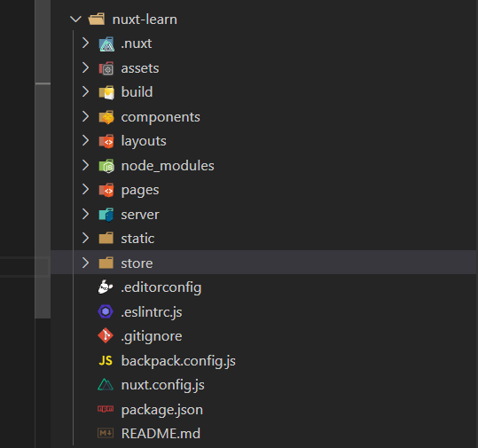The image size is (478, 448).
Task: Click the npm icon of package.json
Action: tap(106, 409)
